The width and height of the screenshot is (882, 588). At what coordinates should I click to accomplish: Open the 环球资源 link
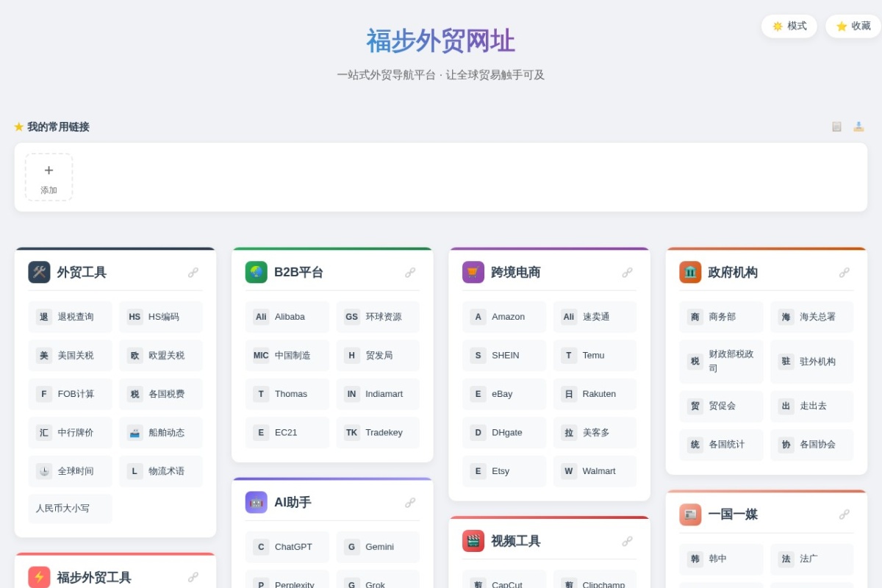378,317
